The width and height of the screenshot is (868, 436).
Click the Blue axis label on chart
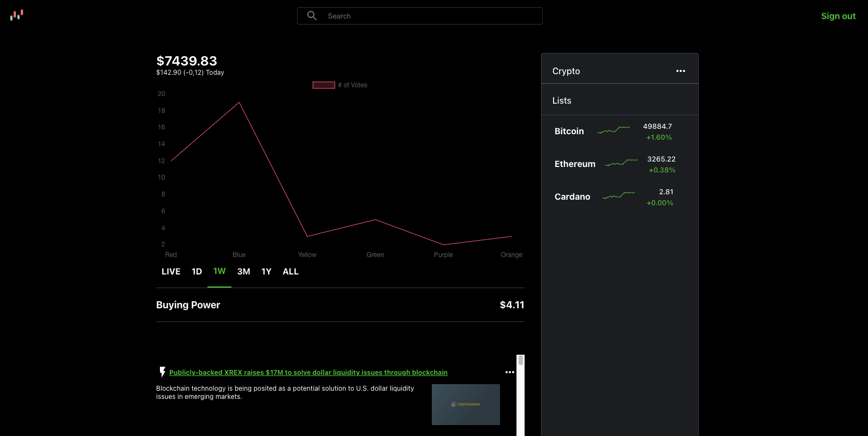point(239,255)
